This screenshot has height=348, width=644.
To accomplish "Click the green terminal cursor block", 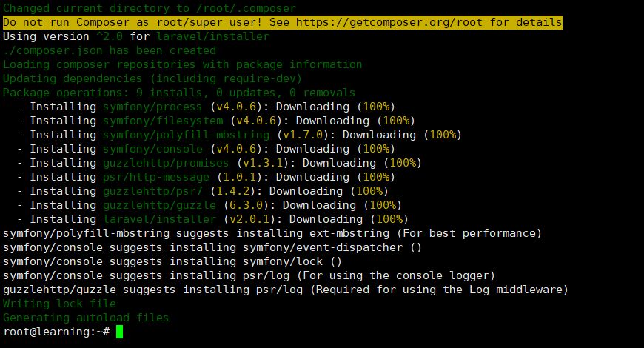I will coord(119,332).
